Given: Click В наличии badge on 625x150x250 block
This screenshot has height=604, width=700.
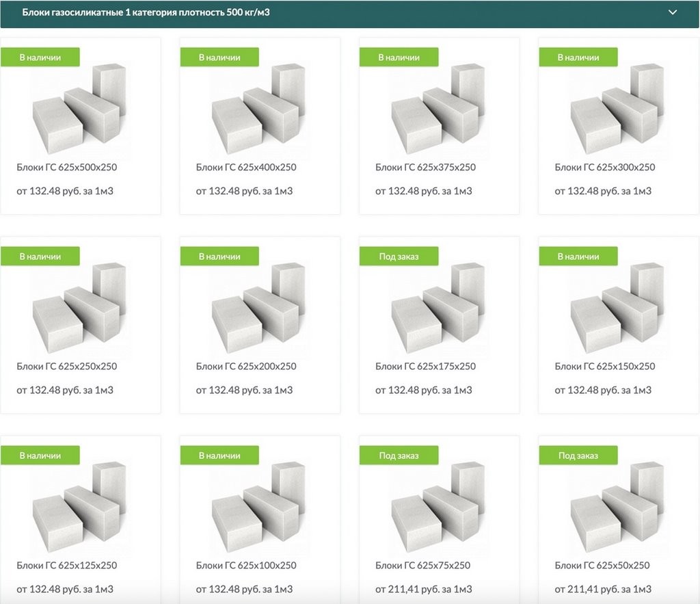Looking at the screenshot, I should tap(578, 257).
